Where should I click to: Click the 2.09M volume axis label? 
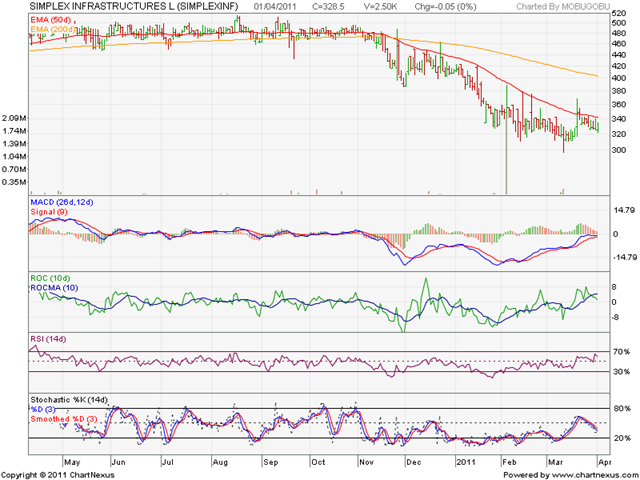tap(15, 118)
